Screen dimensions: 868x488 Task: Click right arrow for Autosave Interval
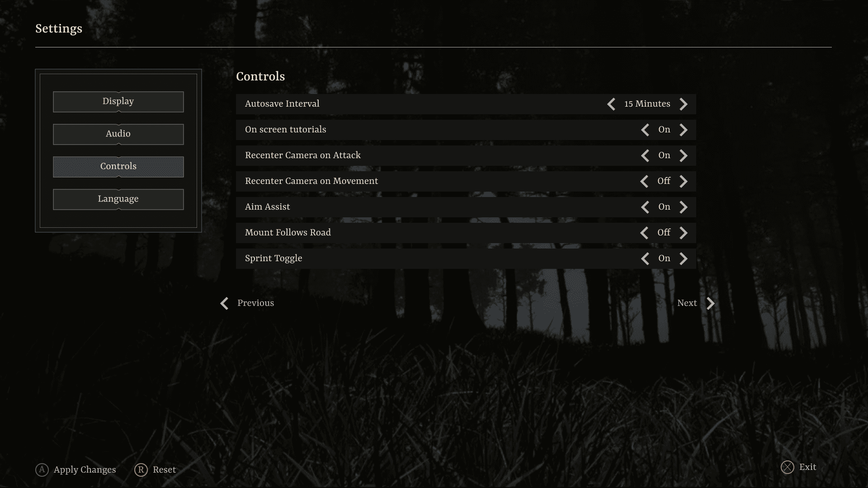point(684,104)
